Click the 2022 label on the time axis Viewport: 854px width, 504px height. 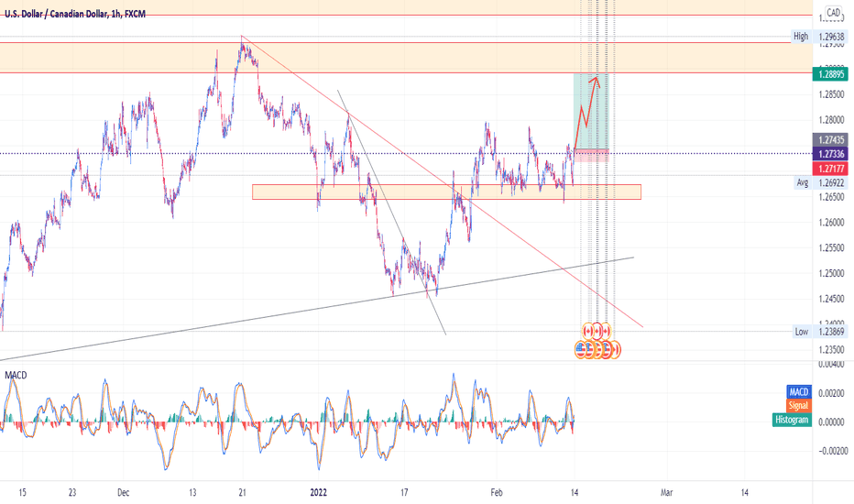319,493
